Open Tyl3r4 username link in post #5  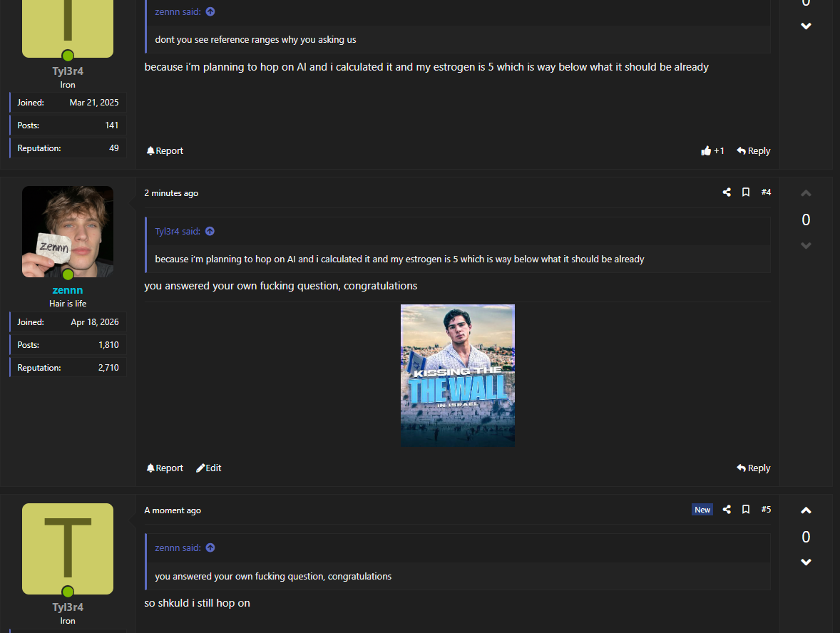(x=68, y=607)
